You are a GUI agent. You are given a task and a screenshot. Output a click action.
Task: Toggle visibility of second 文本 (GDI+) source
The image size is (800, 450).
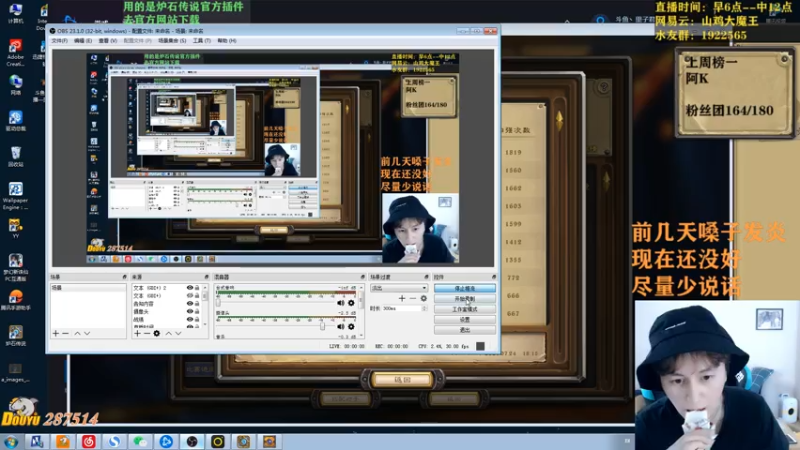click(x=190, y=295)
